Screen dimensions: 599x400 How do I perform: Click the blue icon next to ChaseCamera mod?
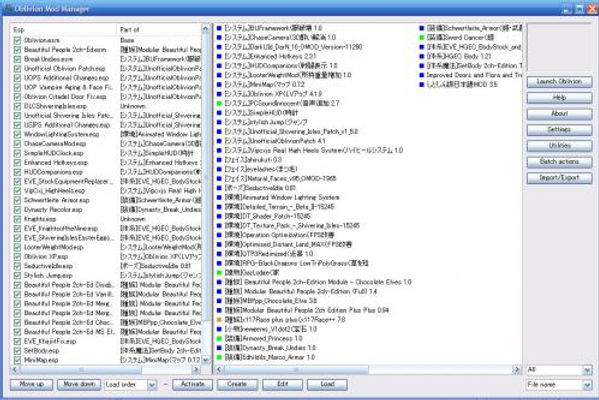point(219,37)
